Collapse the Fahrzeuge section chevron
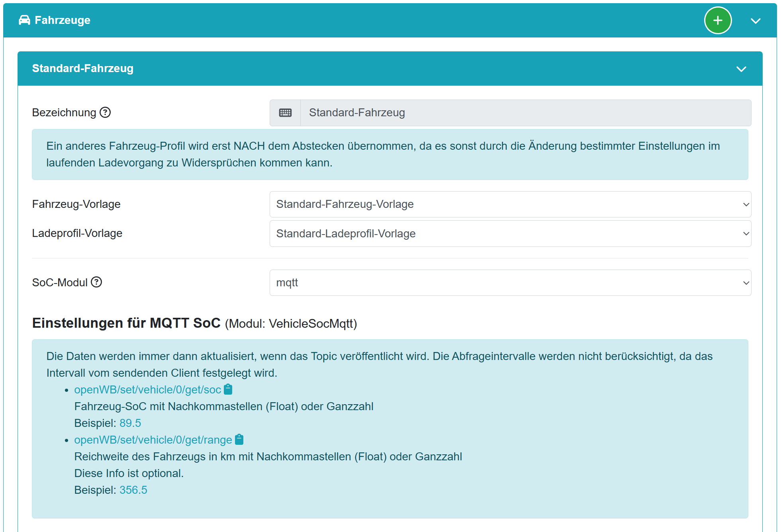 pyautogui.click(x=755, y=21)
